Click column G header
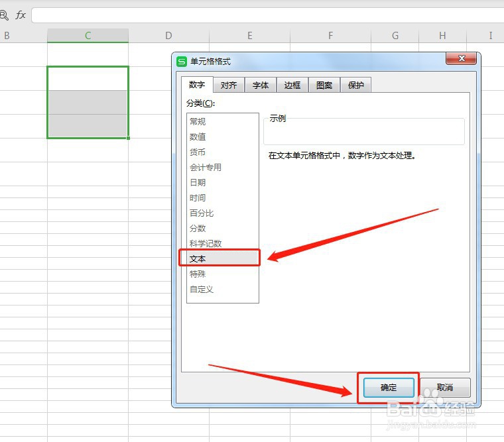This screenshot has width=504, height=442. tap(395, 35)
